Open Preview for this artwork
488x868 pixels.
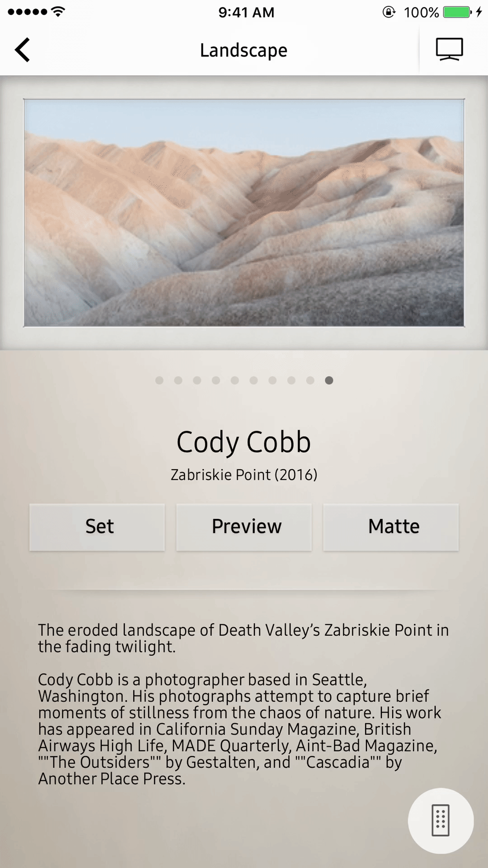click(x=244, y=527)
